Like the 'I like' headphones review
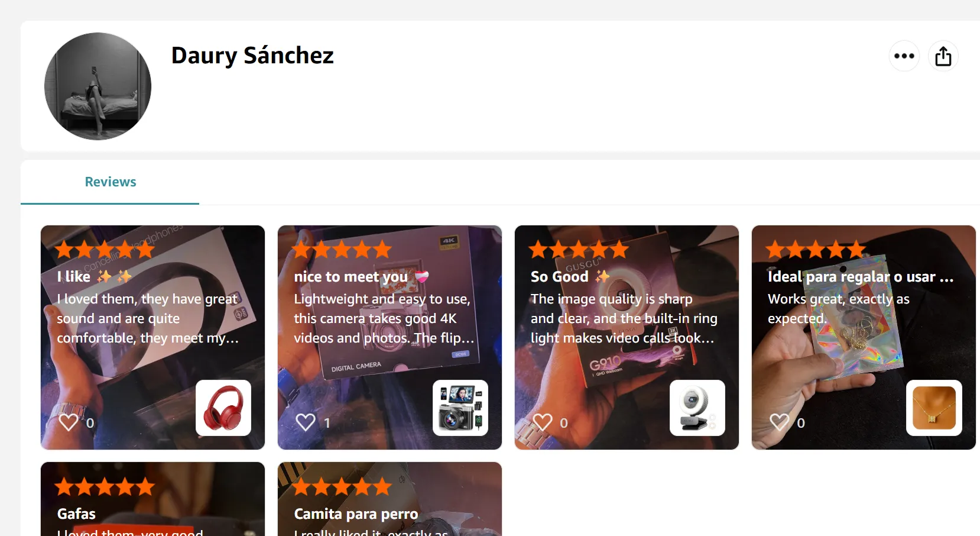The height and width of the screenshot is (536, 980). pyautogui.click(x=68, y=422)
